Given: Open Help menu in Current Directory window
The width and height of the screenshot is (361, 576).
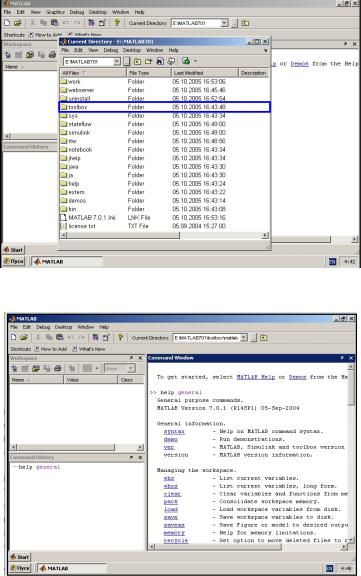Looking at the screenshot, I should tap(173, 50).
